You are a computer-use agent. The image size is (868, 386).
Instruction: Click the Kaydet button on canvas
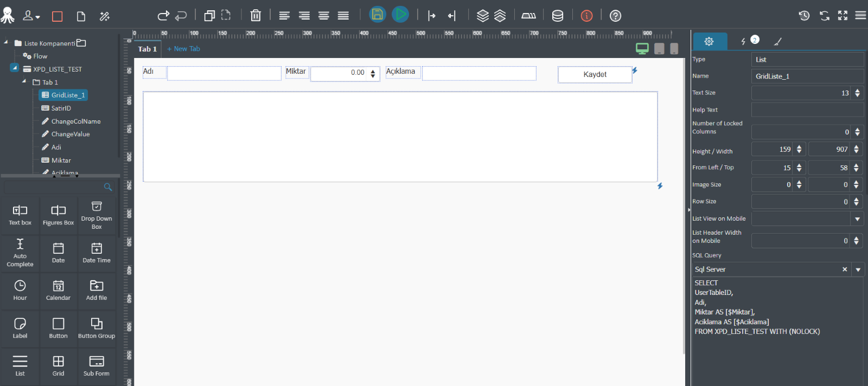(x=595, y=74)
